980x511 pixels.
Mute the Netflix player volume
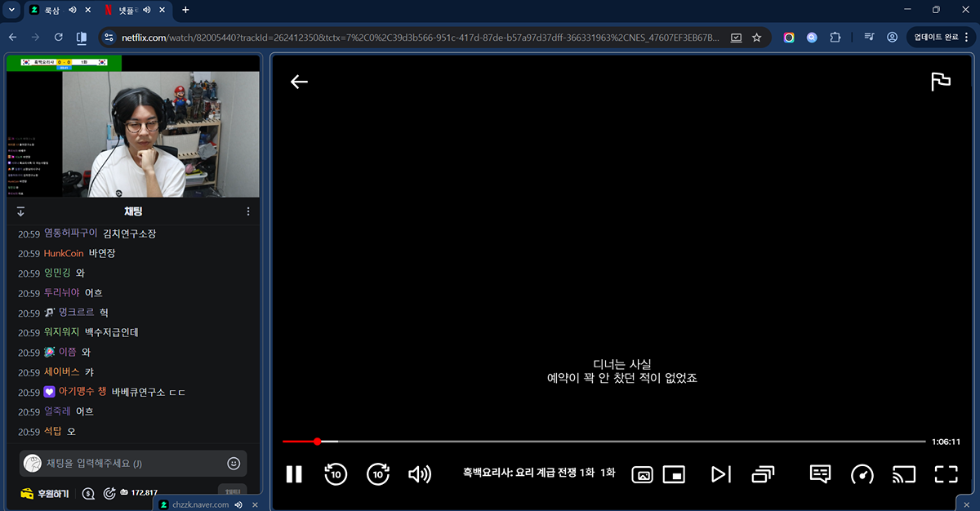pyautogui.click(x=420, y=474)
